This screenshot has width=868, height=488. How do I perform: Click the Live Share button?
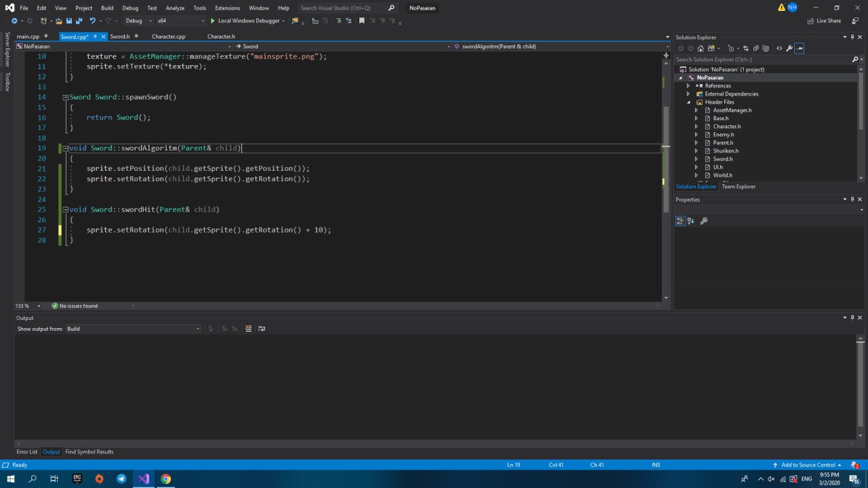(x=824, y=21)
